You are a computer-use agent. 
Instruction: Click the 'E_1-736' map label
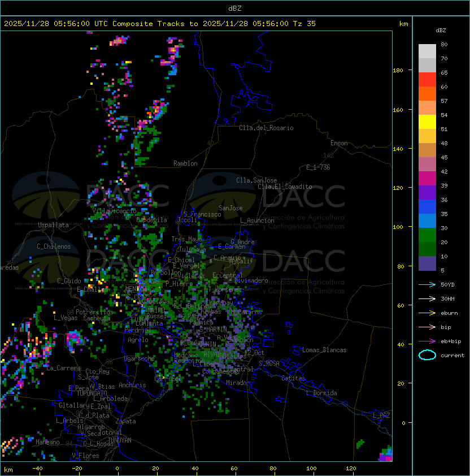click(x=318, y=167)
